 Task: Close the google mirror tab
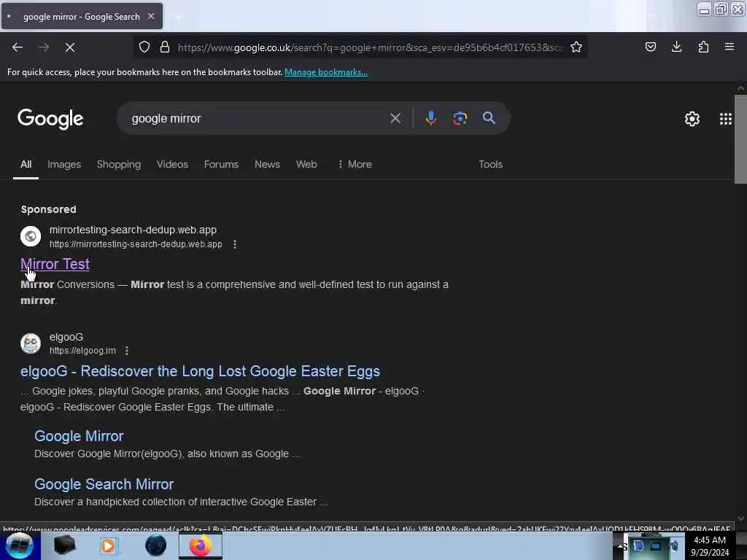(151, 16)
